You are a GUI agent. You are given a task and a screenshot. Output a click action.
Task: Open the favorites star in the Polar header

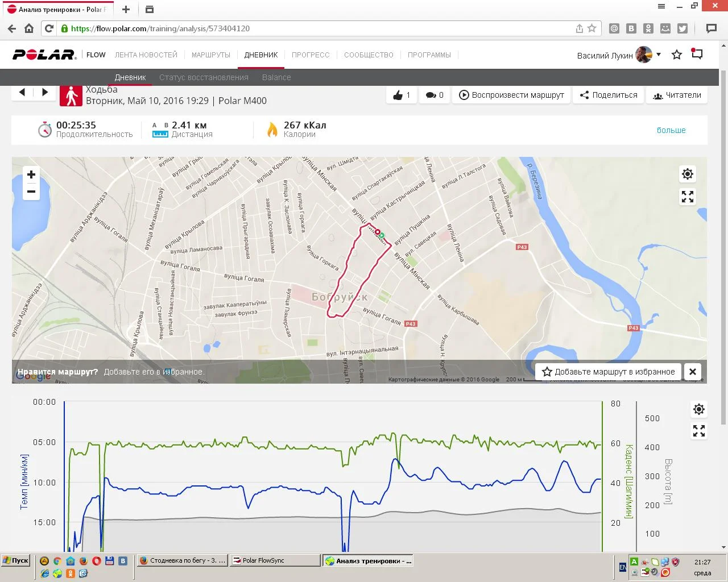pyautogui.click(x=677, y=55)
